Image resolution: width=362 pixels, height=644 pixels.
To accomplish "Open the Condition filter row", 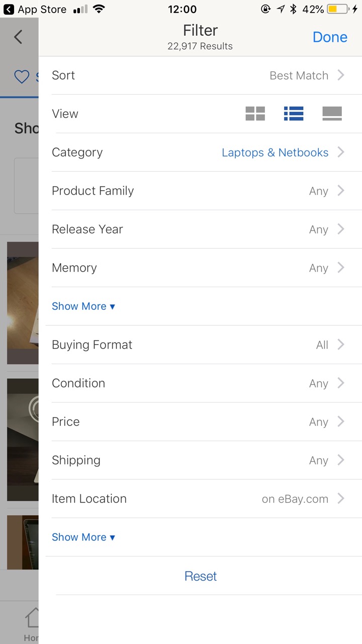I will (201, 383).
